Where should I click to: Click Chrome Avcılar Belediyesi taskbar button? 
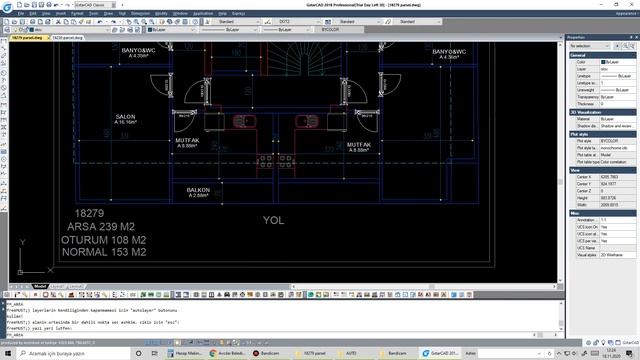tap(227, 353)
